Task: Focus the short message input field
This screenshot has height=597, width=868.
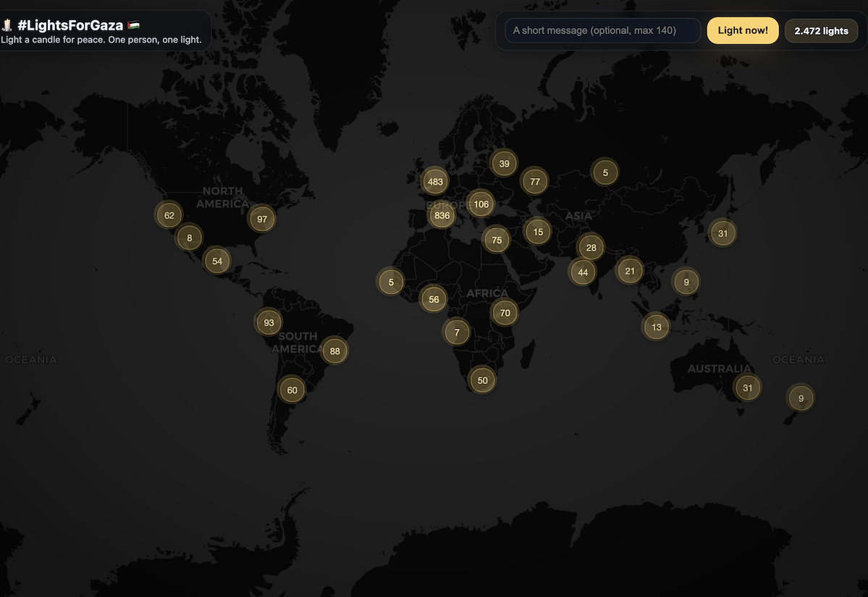Action: pyautogui.click(x=602, y=30)
